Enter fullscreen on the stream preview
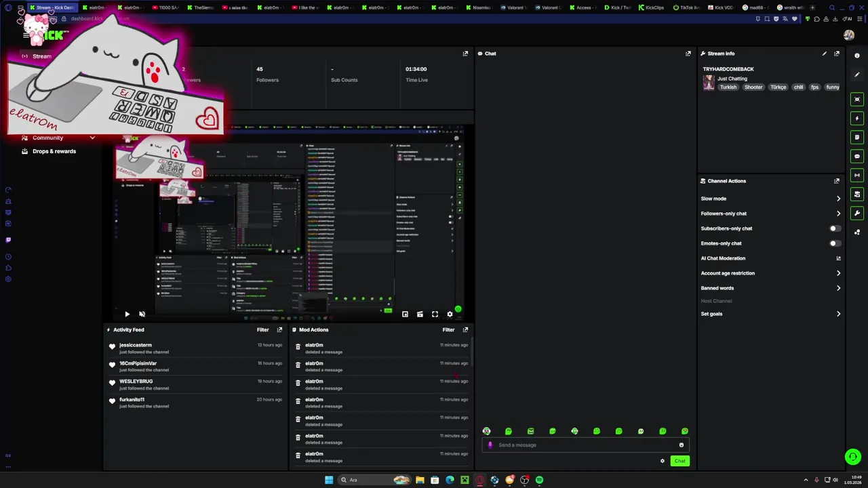Screen dimensions: 868x488 pyautogui.click(x=435, y=314)
